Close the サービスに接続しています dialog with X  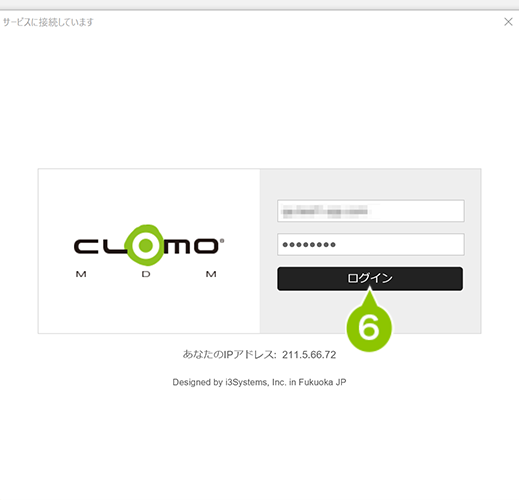click(508, 22)
